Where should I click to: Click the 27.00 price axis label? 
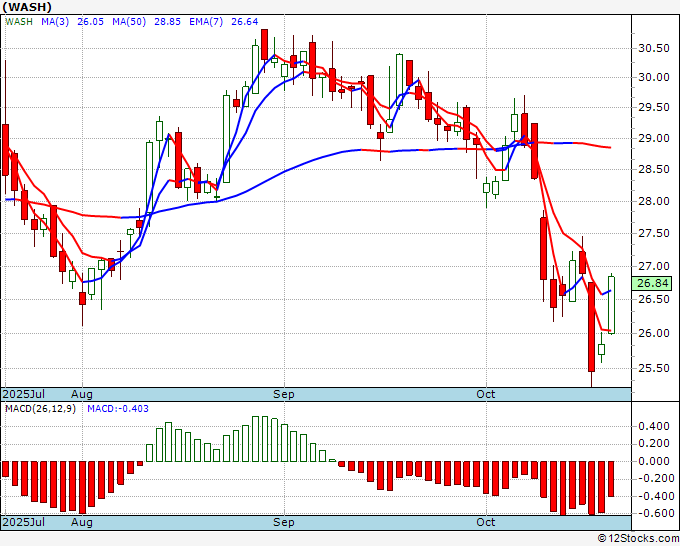coord(654,266)
